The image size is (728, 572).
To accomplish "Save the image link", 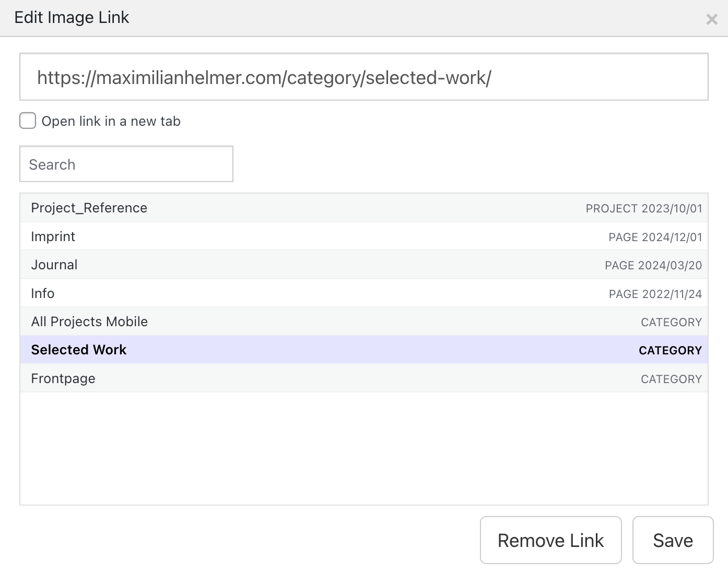I will click(x=673, y=540).
